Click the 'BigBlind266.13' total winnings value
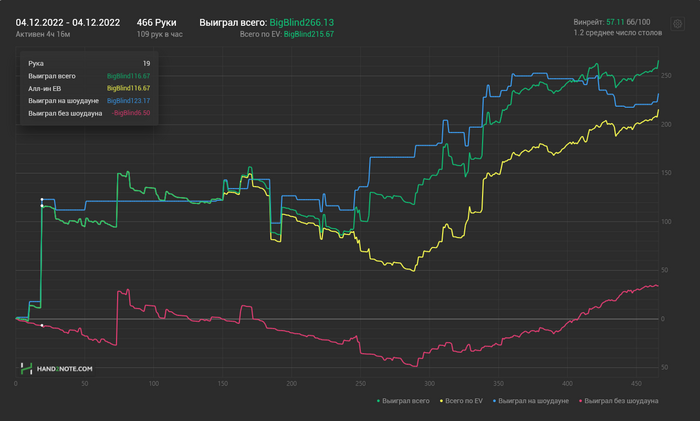This screenshot has width=700, height=421. click(302, 22)
